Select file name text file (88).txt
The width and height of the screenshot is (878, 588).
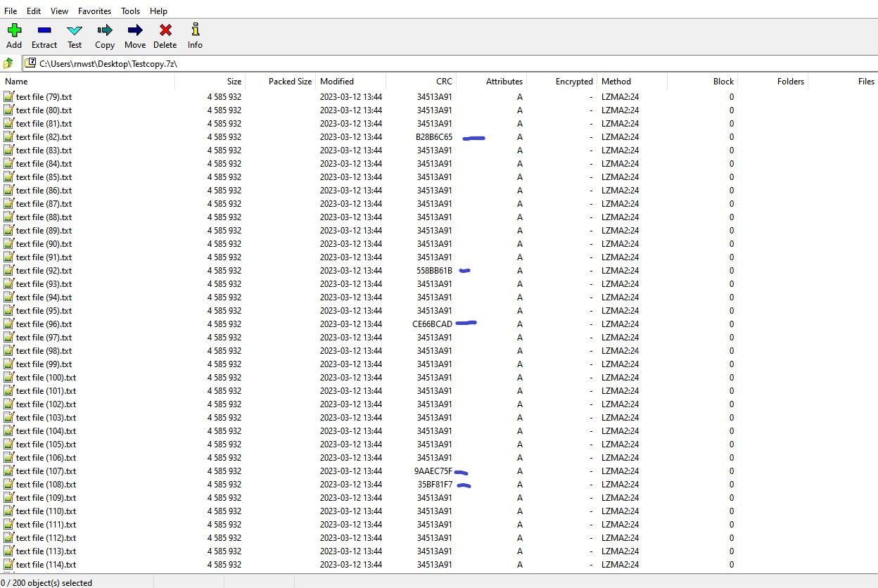tap(44, 217)
